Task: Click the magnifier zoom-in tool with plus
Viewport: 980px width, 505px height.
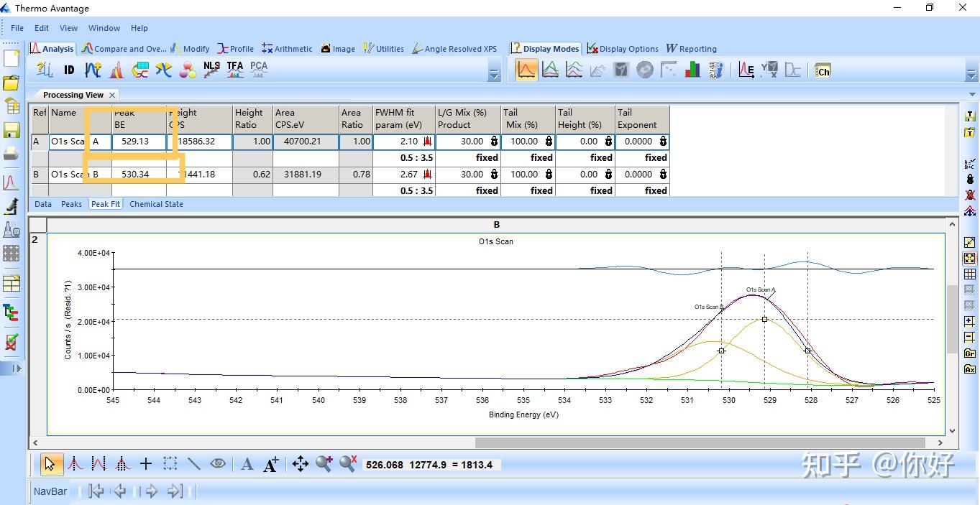Action: (x=324, y=464)
